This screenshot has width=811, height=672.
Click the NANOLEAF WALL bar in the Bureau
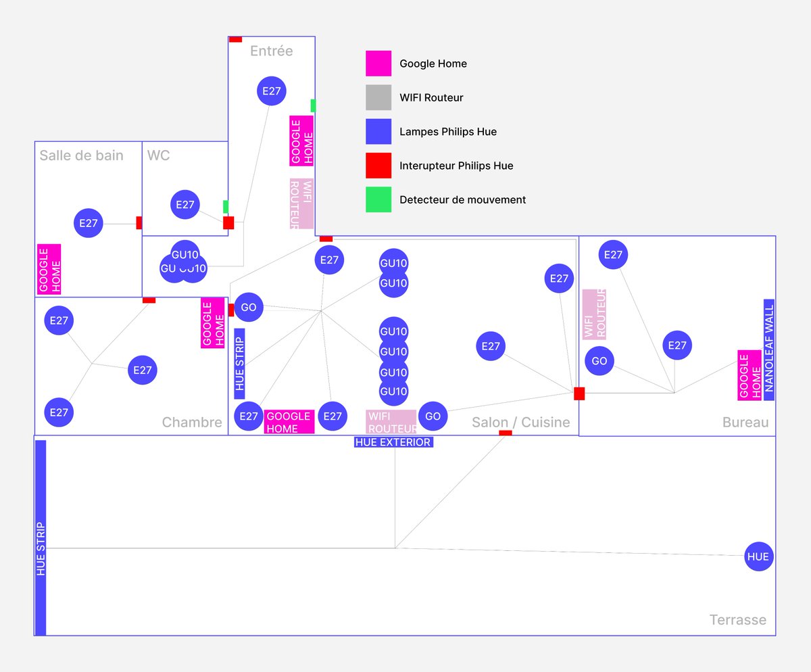click(x=769, y=350)
